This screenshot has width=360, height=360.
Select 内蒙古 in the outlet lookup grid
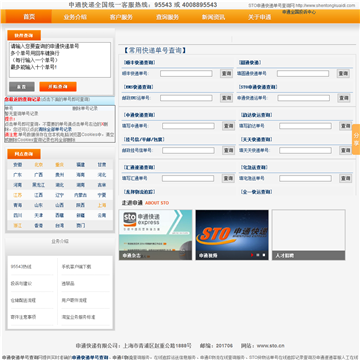coord(81,195)
